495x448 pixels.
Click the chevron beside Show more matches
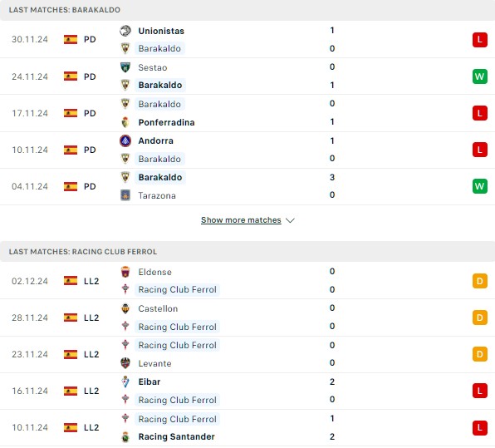click(290, 220)
